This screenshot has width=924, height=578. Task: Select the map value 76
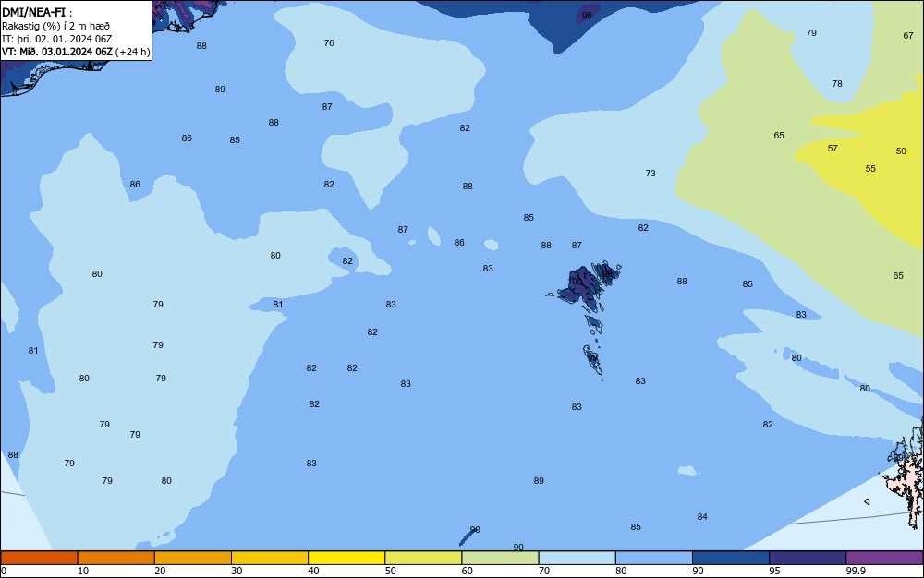[329, 43]
